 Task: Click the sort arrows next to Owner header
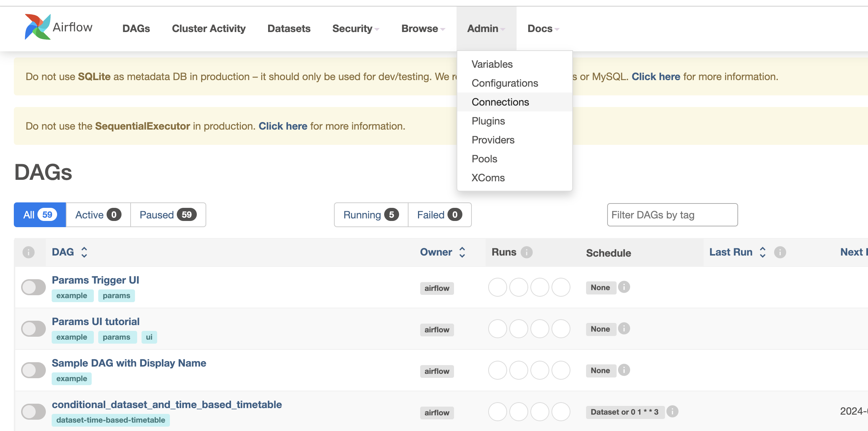[x=462, y=252]
